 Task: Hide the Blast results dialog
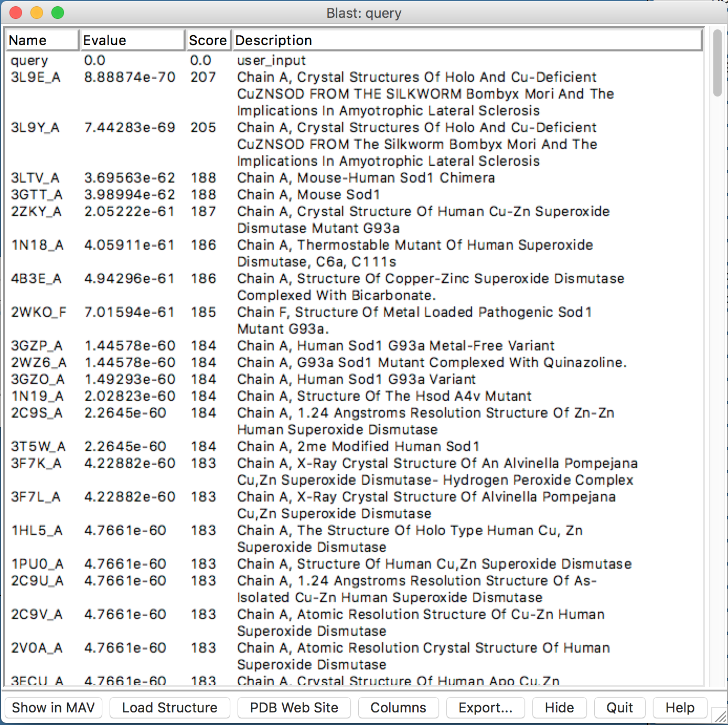(x=559, y=708)
